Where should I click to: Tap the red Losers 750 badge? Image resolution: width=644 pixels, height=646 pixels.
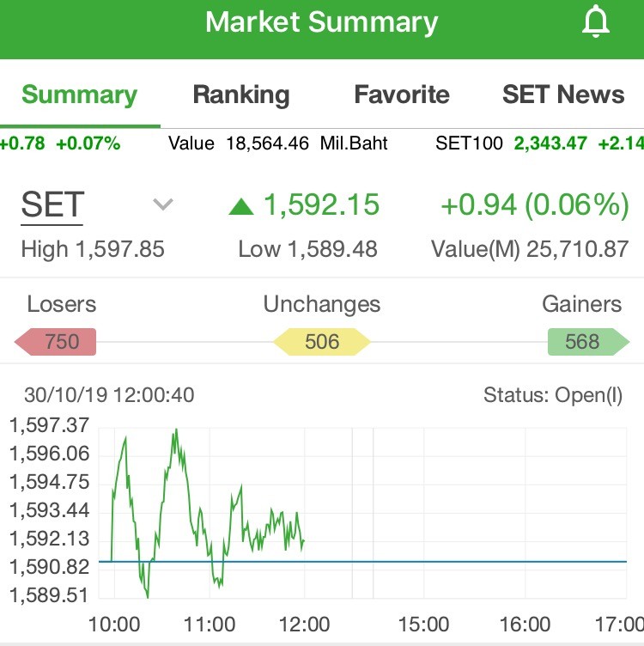56,342
